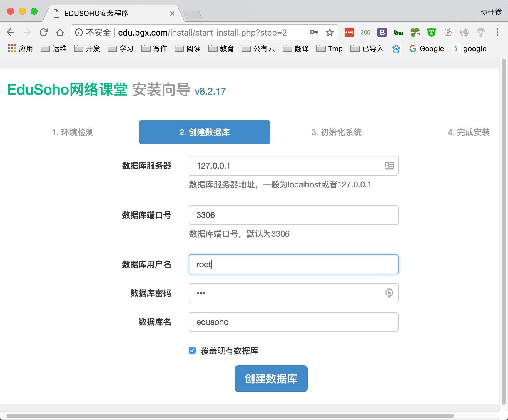This screenshot has height=420, width=508.
Task: Open the purple B Bootstrap extension
Action: click(x=382, y=32)
